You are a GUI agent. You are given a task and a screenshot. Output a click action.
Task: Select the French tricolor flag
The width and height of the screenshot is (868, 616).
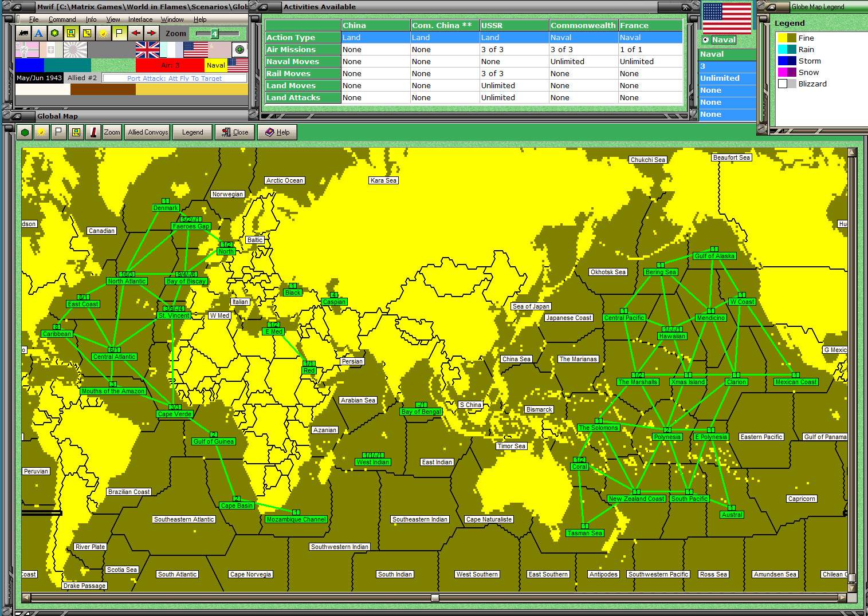(171, 50)
